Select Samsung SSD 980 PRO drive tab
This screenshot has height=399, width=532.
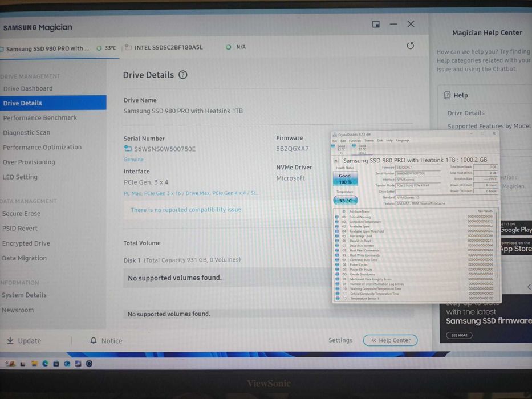[x=59, y=48]
